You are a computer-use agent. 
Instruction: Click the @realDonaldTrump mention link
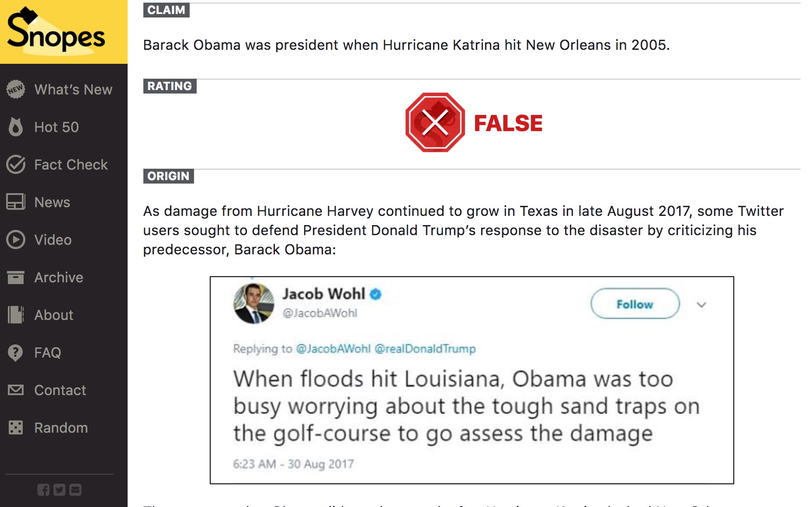coord(425,349)
